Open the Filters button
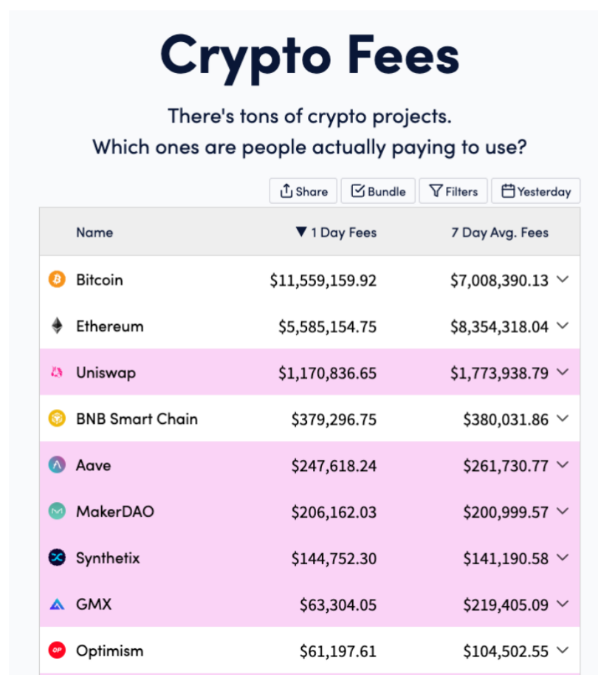Viewport: 598px width, 700px height. tap(453, 191)
